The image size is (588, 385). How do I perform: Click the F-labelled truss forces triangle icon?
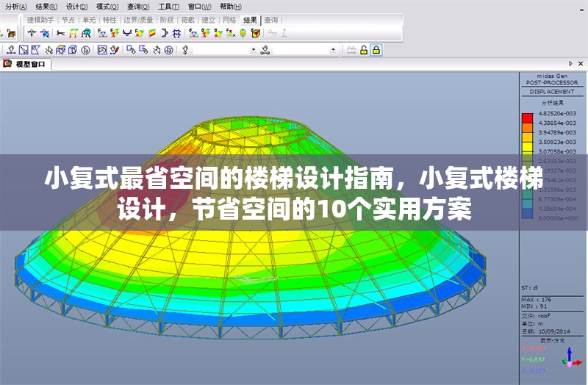(x=102, y=33)
